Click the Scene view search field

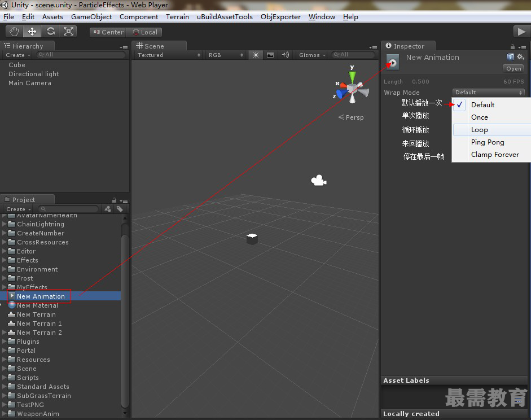[353, 55]
